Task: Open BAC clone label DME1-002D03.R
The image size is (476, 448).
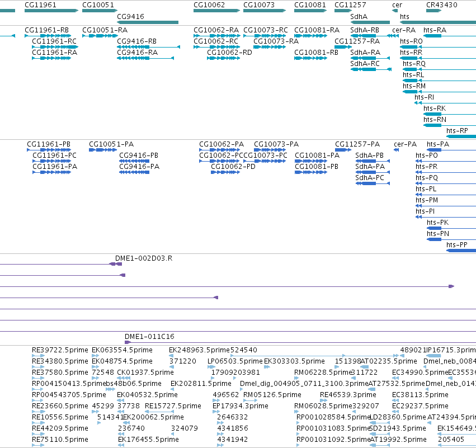Action: pos(144,258)
